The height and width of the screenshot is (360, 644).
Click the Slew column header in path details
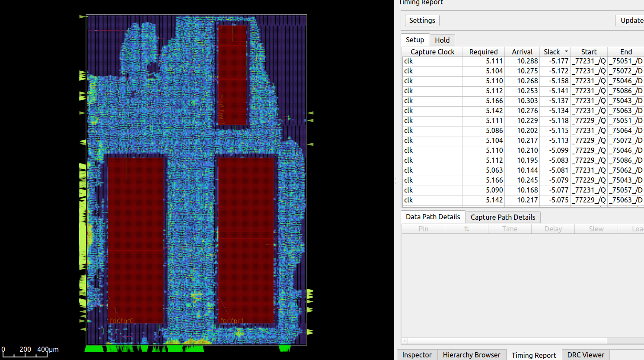click(596, 229)
